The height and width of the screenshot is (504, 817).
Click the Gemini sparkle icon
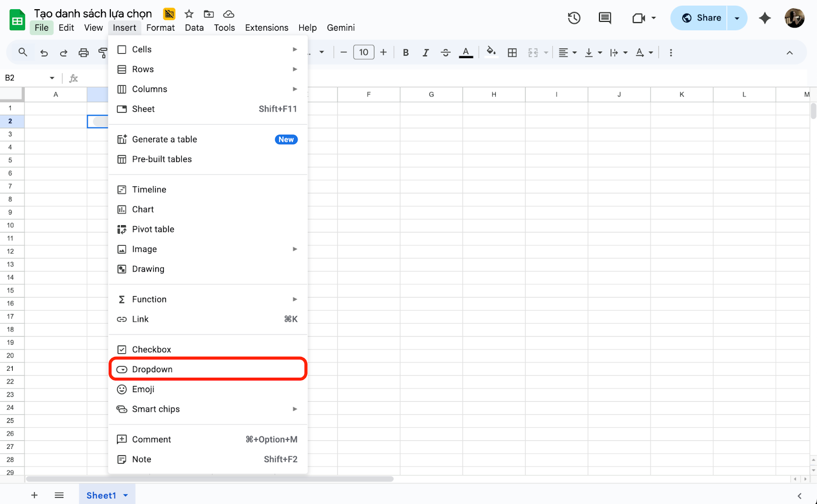coord(764,18)
